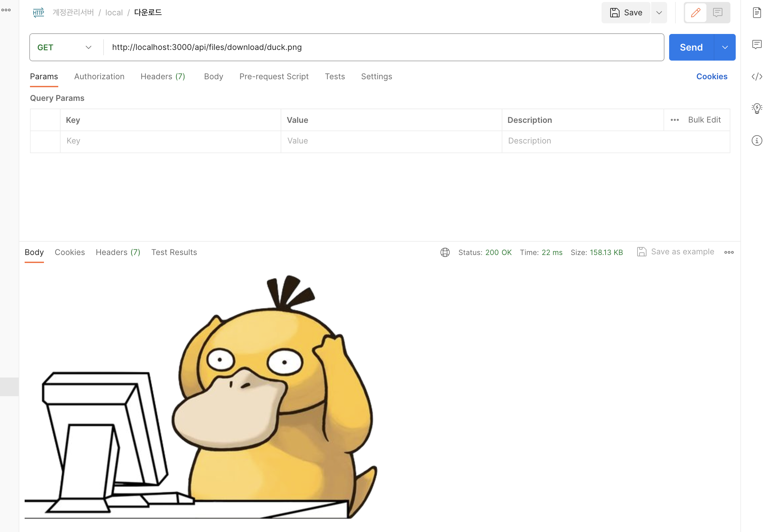The width and height of the screenshot is (773, 532).
Task: Open the code snippet icon
Action: pyautogui.click(x=757, y=77)
